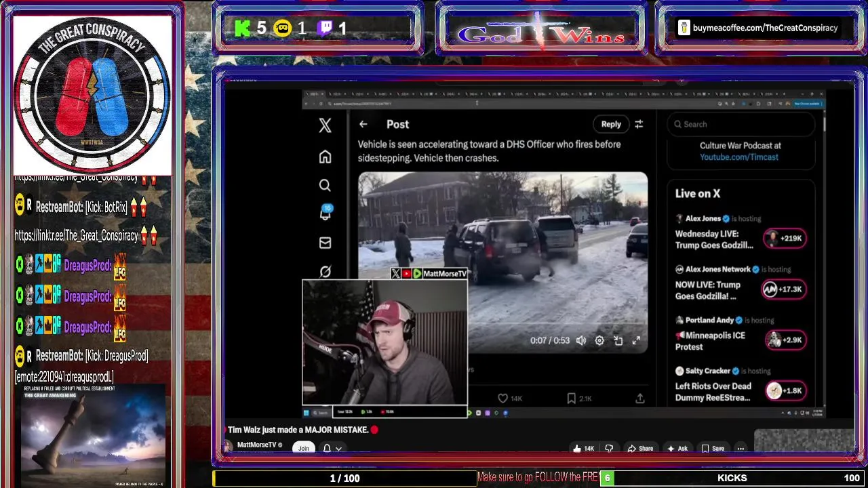Select RestreamBot Kick: BotRix chat message
Image resolution: width=868 pixels, height=488 pixels.
coord(81,207)
